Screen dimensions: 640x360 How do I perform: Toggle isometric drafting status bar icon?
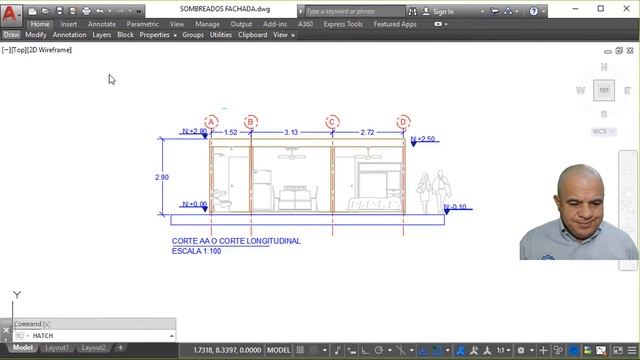coord(401,350)
